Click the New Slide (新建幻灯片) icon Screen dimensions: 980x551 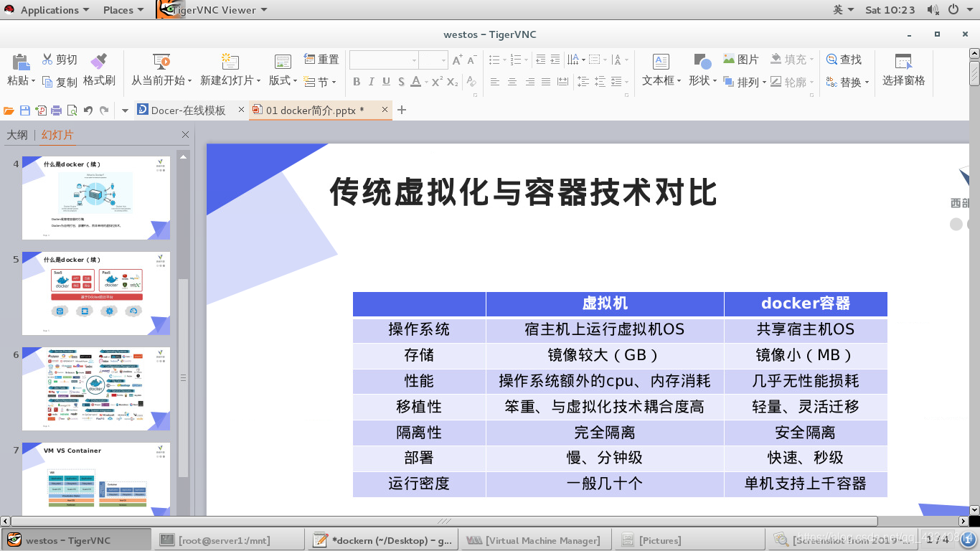click(x=230, y=61)
